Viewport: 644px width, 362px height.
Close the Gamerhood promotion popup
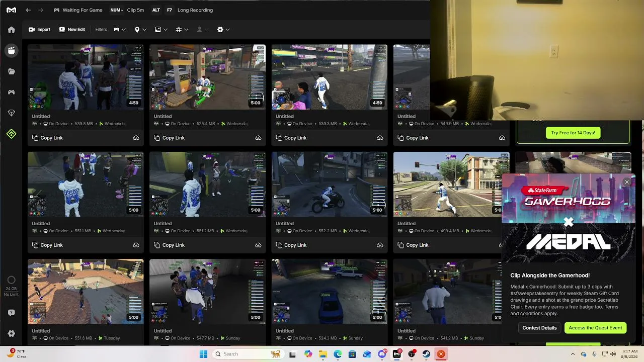(626, 182)
